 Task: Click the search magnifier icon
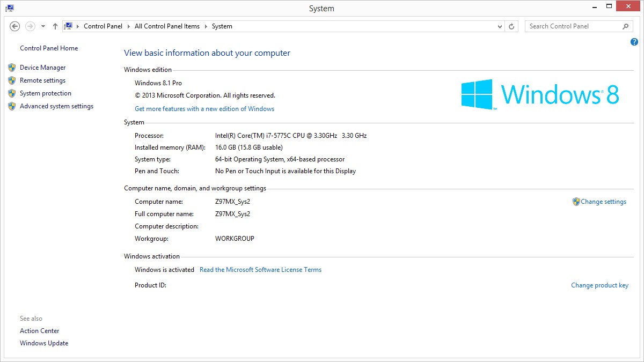[x=626, y=26]
